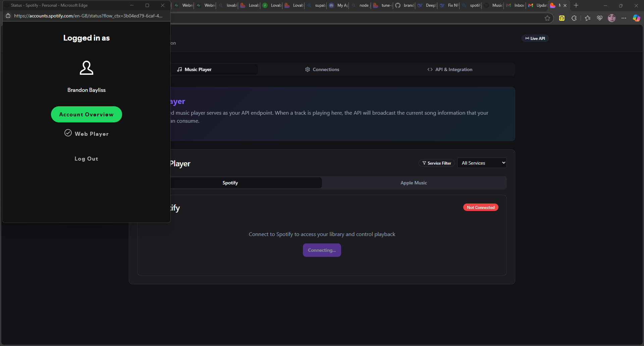Viewport: 644px width, 346px height.
Task: Click the Web Player checkmark circle icon
Action: 68,133
